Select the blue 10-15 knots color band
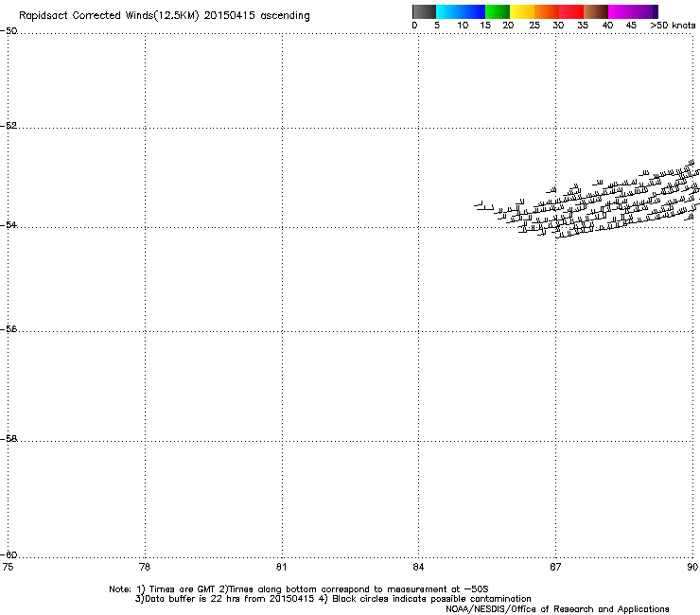 pyautogui.click(x=473, y=11)
